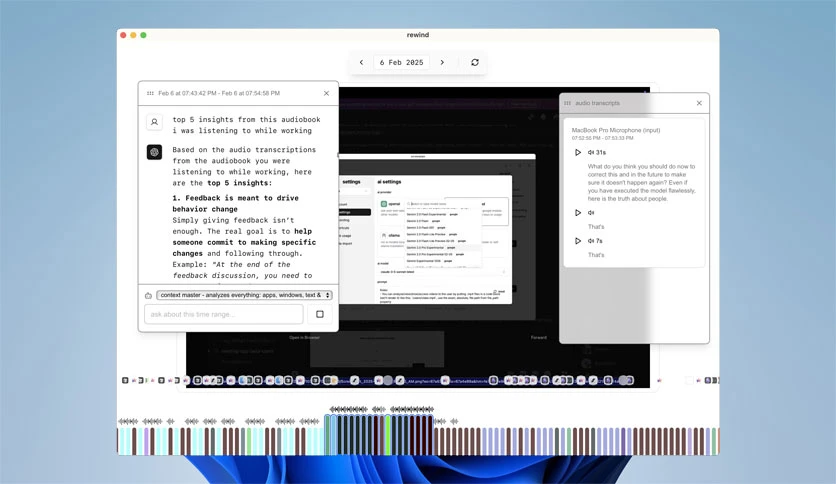Click the speaker icon next to 31s

tap(591, 152)
